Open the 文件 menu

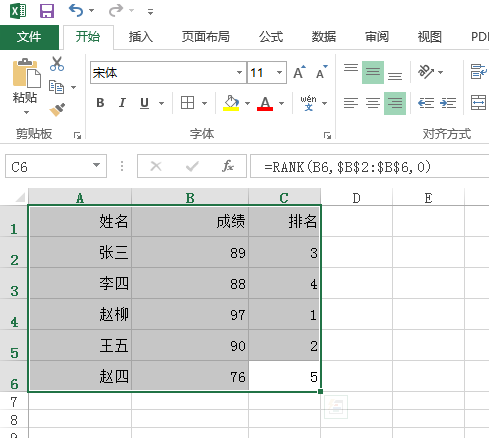[29, 37]
